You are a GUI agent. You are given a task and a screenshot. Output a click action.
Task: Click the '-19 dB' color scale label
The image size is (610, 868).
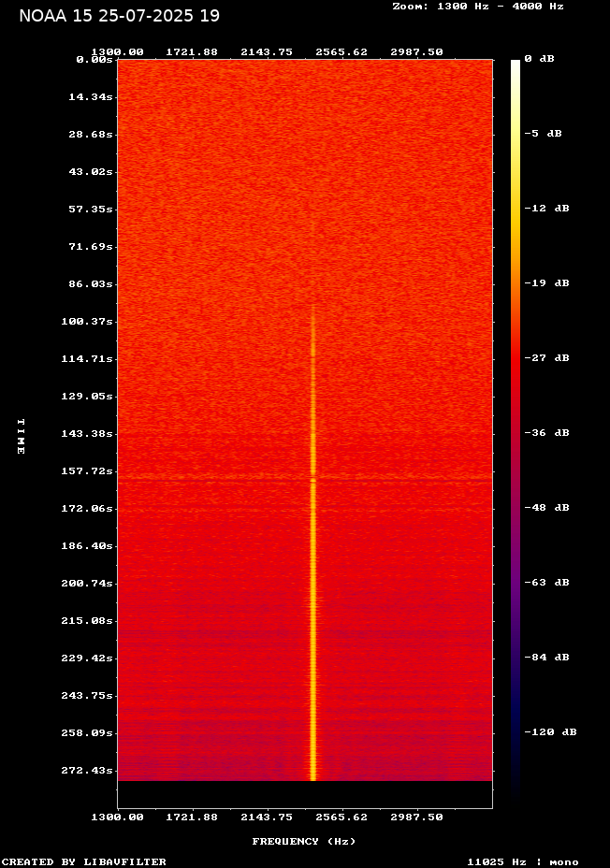coord(547,282)
